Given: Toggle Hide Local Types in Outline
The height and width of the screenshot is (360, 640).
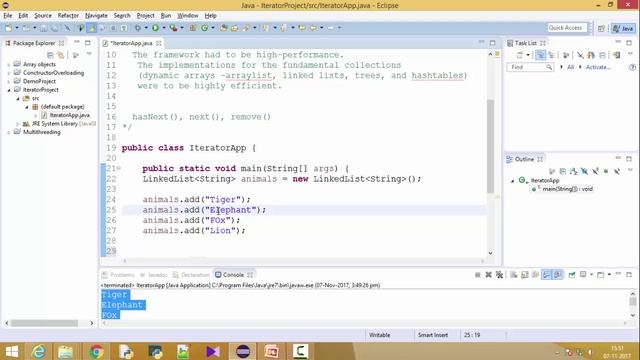Looking at the screenshot, I should (617, 171).
